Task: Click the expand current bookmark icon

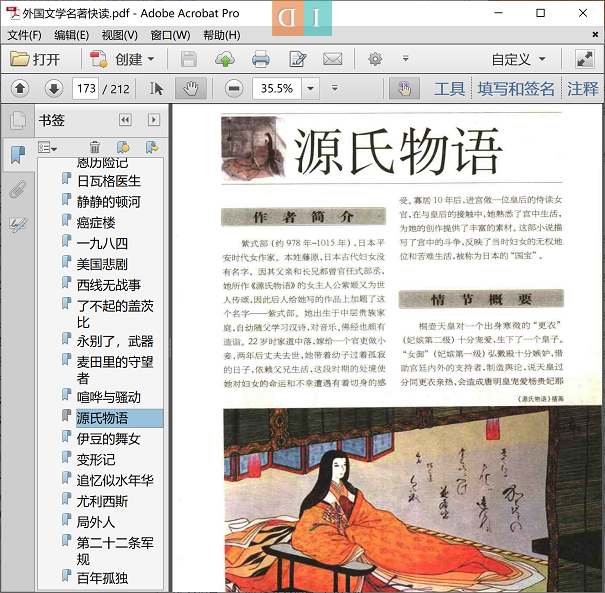Action: point(152,147)
